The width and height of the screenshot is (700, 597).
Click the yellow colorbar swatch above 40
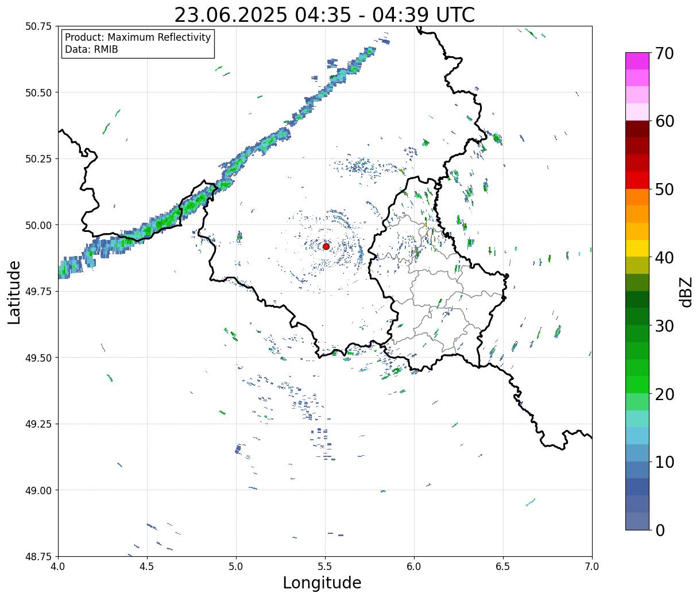[637, 248]
